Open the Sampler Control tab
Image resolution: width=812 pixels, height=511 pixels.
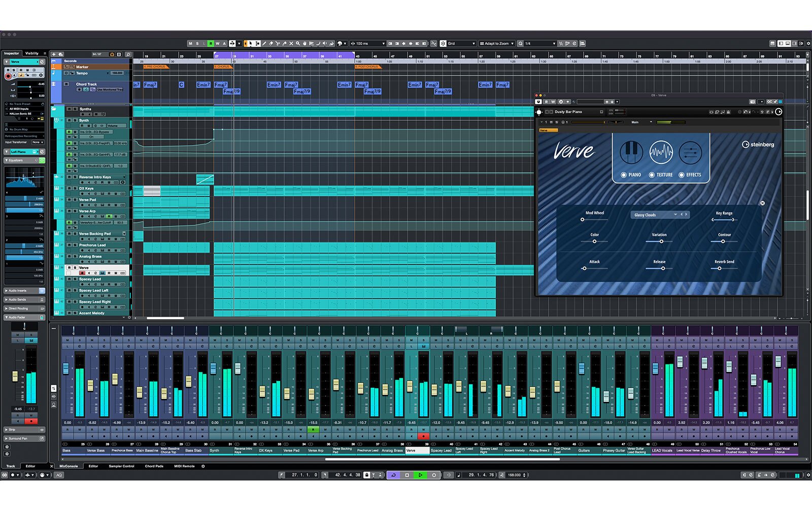pos(121,466)
